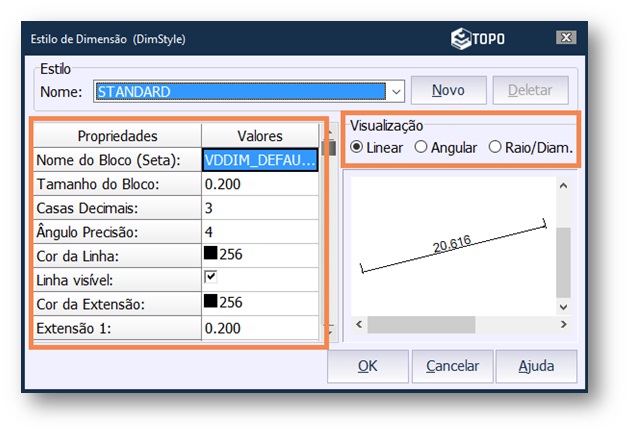This screenshot has width=630, height=435.
Task: Select the Linear visualization radio button
Action: 357,147
